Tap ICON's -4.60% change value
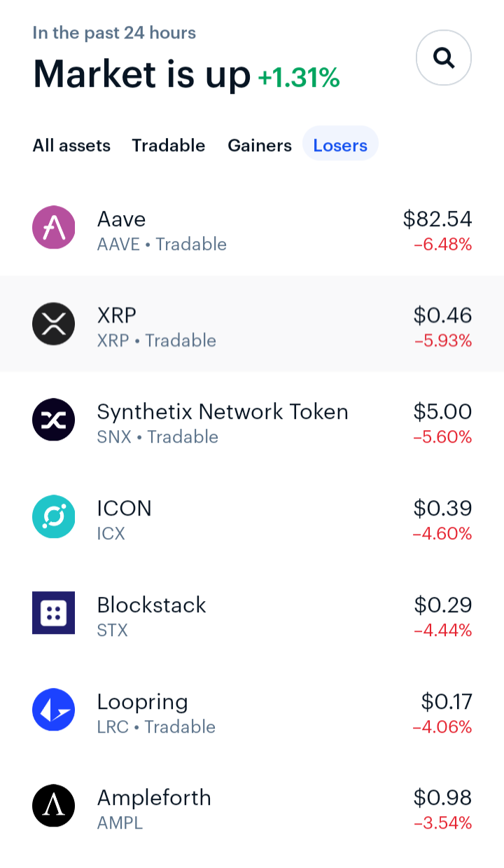Viewport: 504px width, 868px height. pos(442,534)
